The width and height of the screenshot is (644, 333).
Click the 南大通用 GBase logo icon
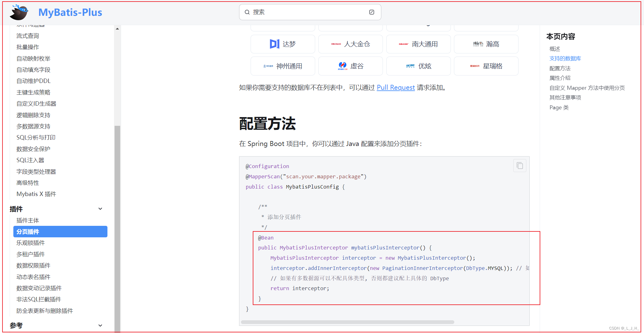[404, 44]
